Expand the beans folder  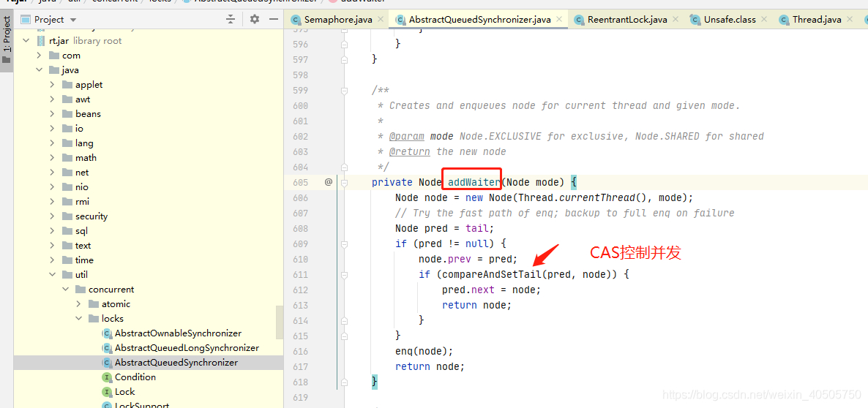pyautogui.click(x=52, y=114)
